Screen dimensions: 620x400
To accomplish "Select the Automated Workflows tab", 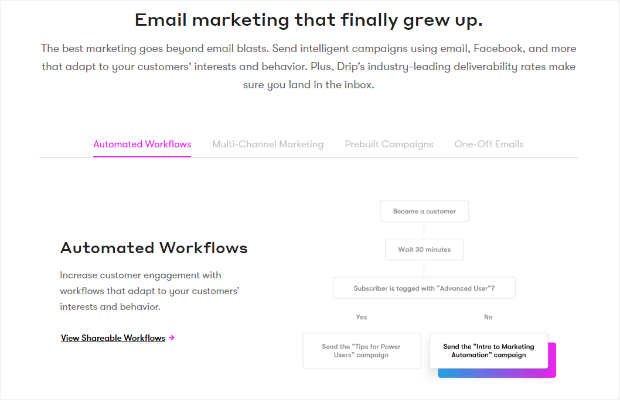I will 142,144.
